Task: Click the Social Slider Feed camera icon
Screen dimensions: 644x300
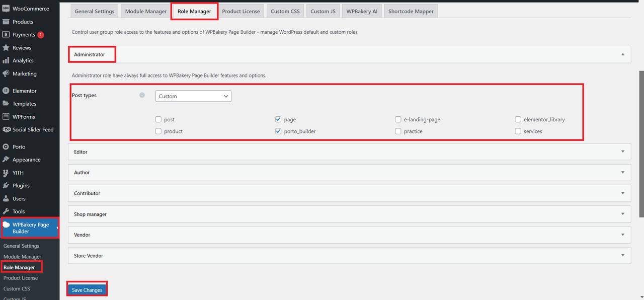Action: click(6, 129)
